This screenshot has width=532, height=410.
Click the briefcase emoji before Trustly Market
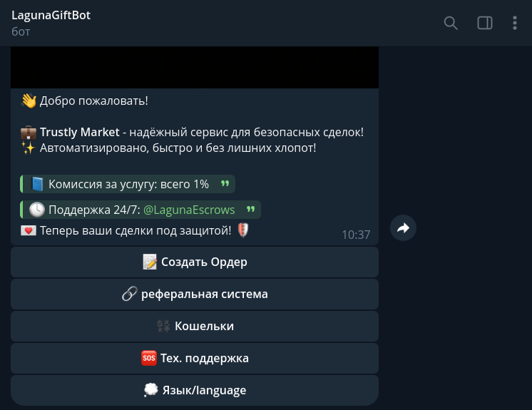click(x=29, y=133)
